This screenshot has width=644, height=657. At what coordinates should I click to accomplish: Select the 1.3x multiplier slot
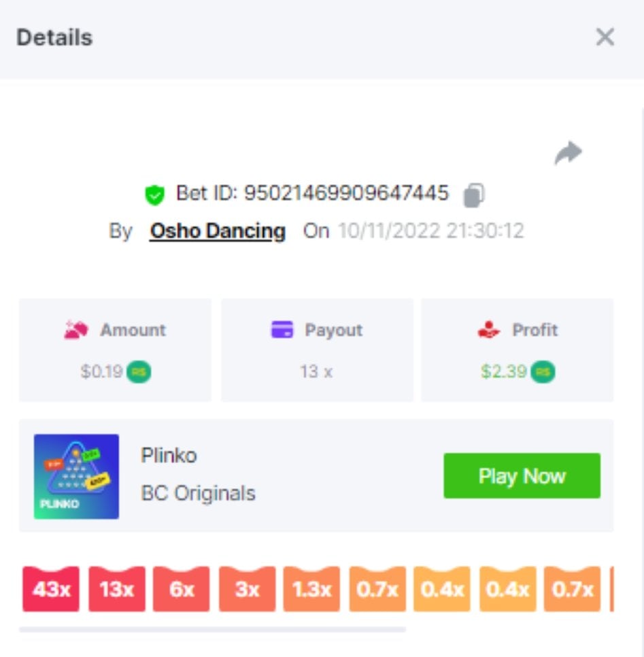pos(311,589)
